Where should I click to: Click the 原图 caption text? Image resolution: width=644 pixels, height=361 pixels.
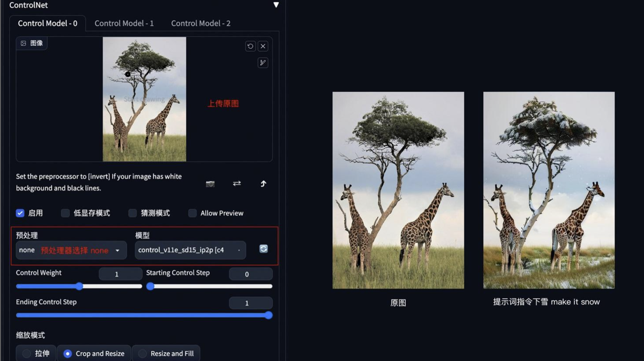398,303
